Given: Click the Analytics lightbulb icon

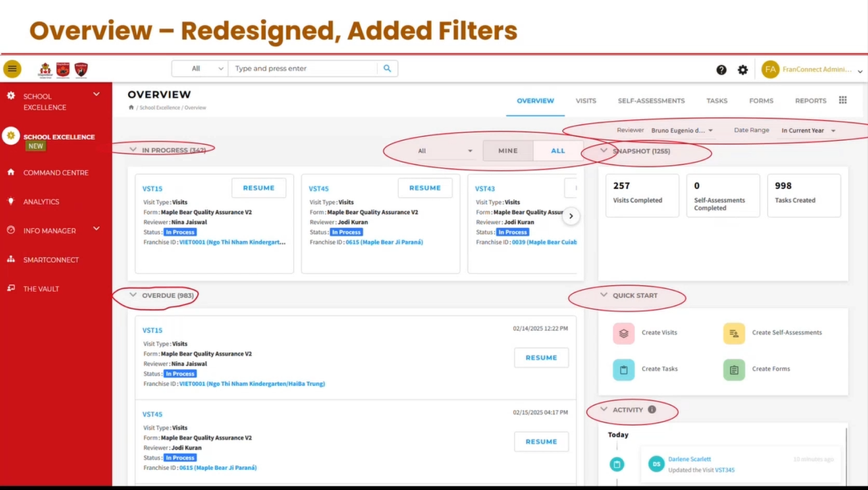Looking at the screenshot, I should point(10,202).
